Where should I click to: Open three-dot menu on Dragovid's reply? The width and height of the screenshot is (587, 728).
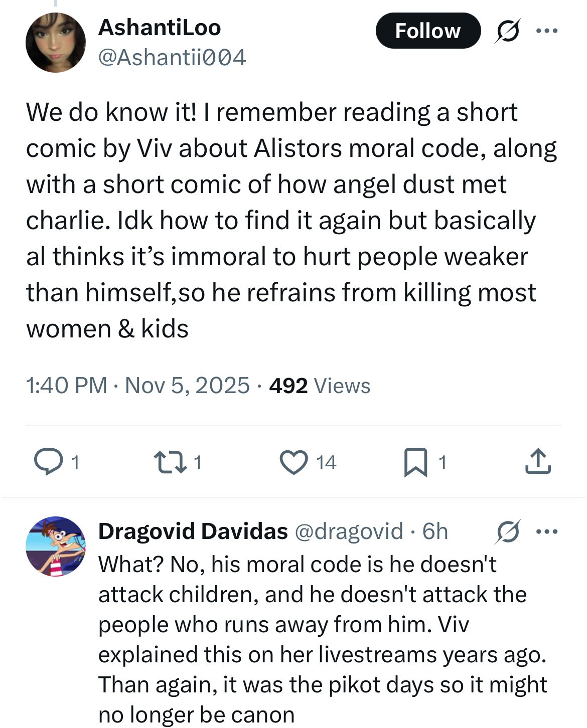547,531
